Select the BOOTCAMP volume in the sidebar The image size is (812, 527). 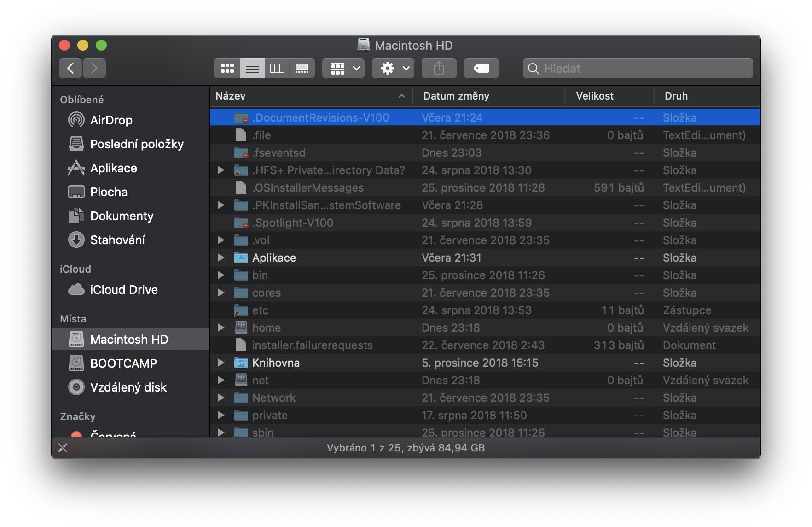[x=131, y=363]
